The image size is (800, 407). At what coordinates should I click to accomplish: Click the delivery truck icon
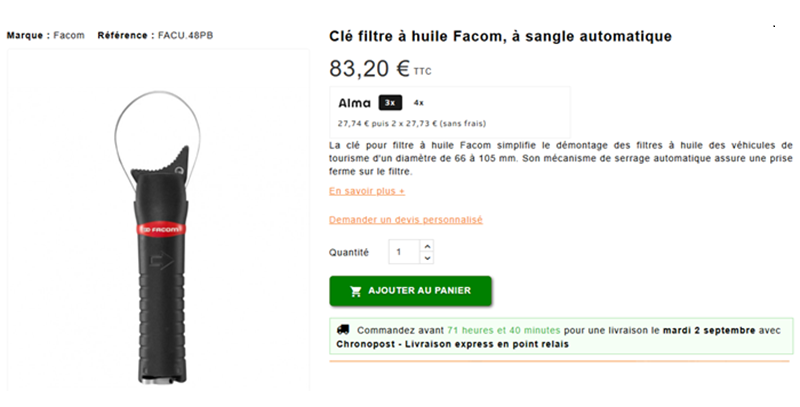tap(343, 330)
